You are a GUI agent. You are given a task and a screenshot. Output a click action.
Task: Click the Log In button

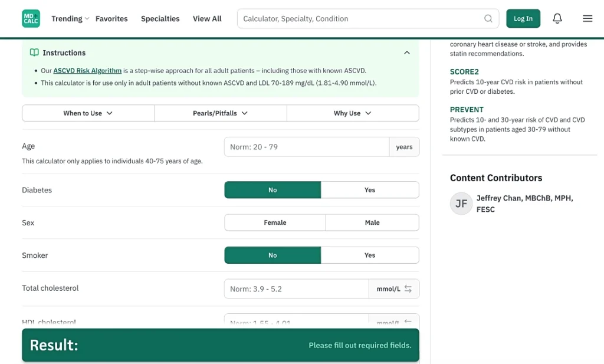[523, 18]
